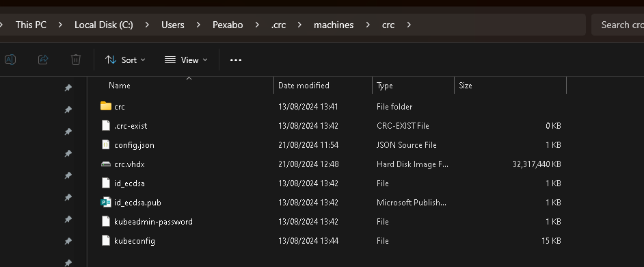Sort by the Type column header

384,86
